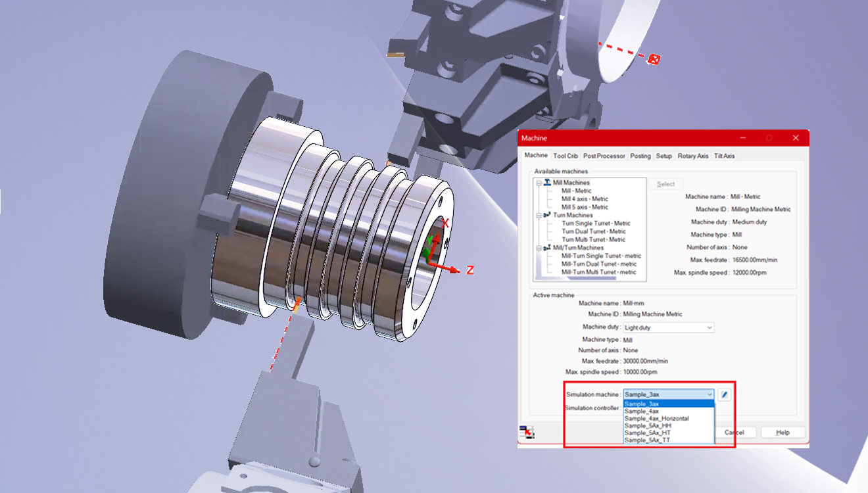Choose Sample_4ax from the dropdown list
This screenshot has width=868, height=493.
click(x=668, y=411)
